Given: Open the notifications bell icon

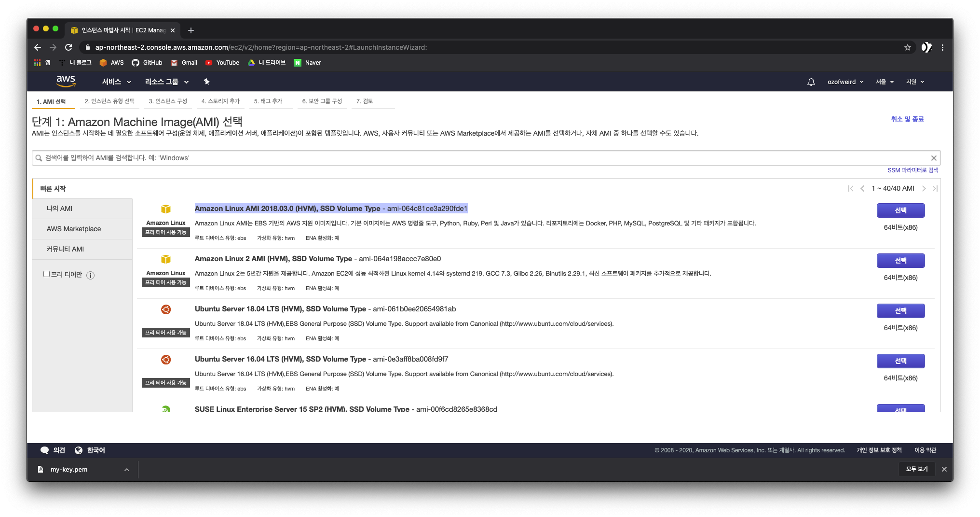Looking at the screenshot, I should 811,82.
